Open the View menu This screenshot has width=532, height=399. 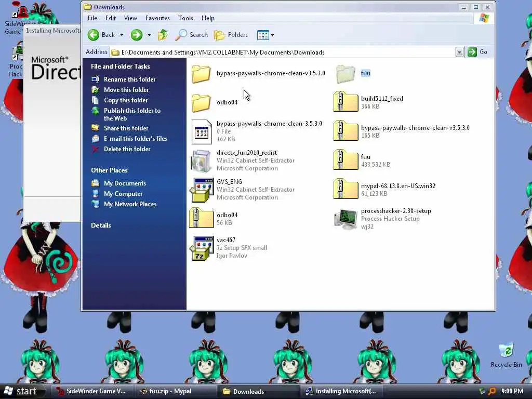coord(130,18)
